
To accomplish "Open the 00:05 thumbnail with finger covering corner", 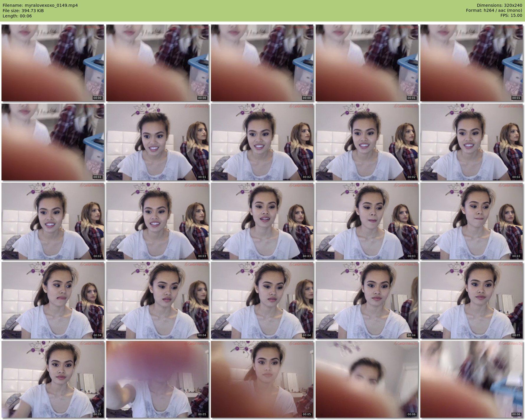I will (262, 380).
